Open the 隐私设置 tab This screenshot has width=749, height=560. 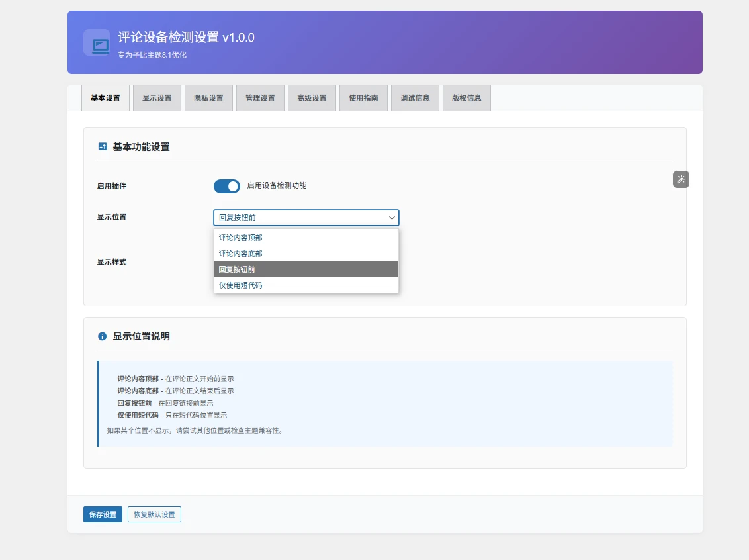tap(208, 98)
